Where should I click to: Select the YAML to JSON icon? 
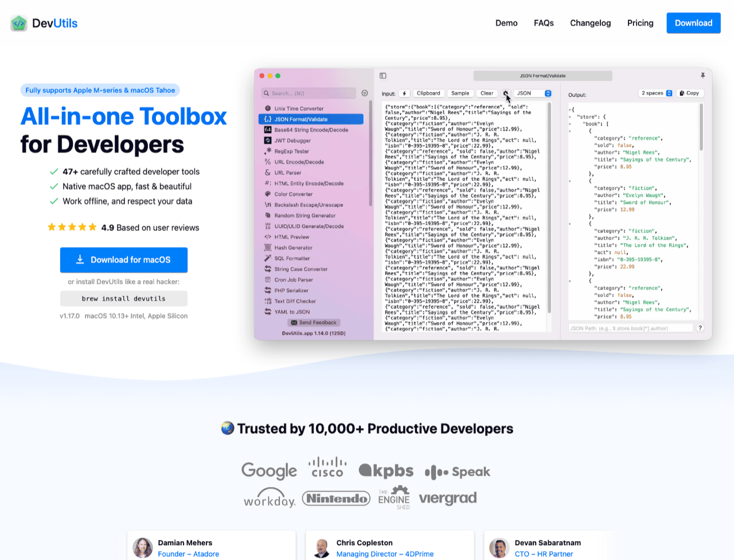tap(268, 312)
